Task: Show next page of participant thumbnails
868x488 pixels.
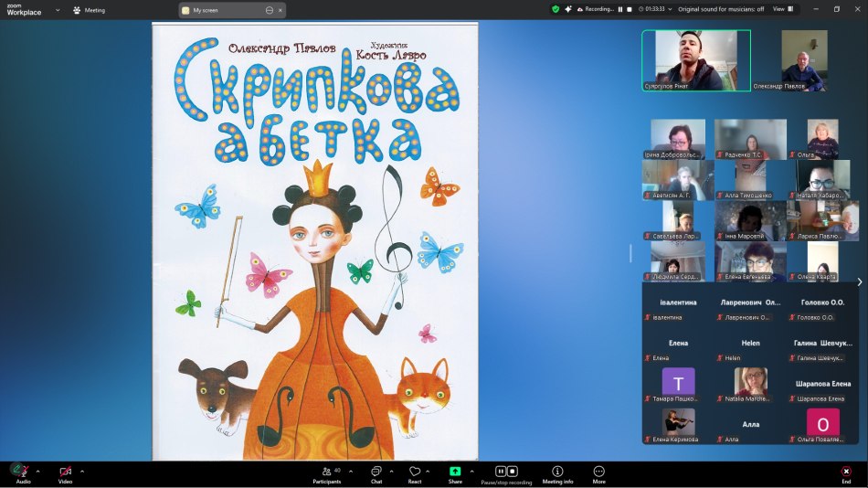Action: 859,282
